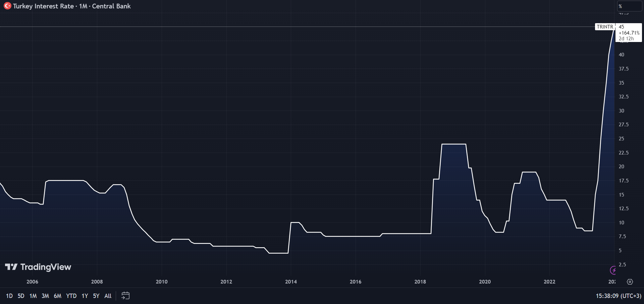Viewport: 644px width, 304px height.
Task: Click the 2014 time axis label
Action: click(x=291, y=282)
